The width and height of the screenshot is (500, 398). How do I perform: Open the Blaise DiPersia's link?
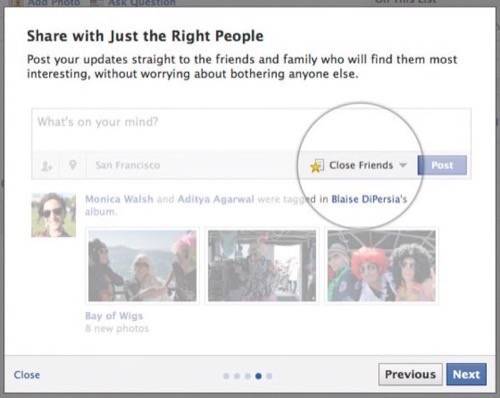369,199
